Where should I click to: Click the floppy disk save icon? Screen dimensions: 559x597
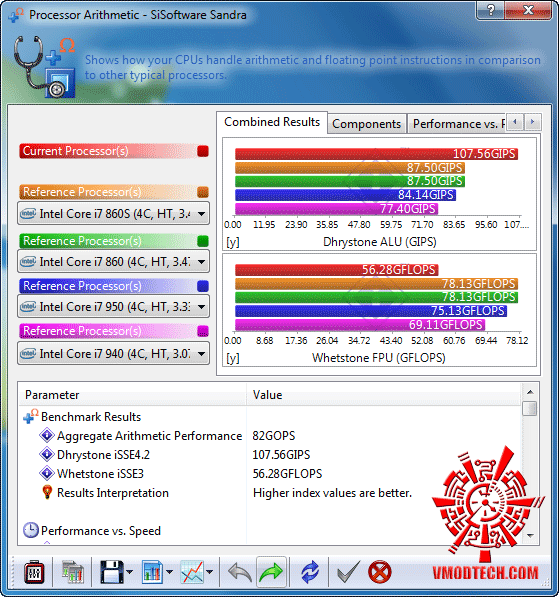[x=112, y=571]
